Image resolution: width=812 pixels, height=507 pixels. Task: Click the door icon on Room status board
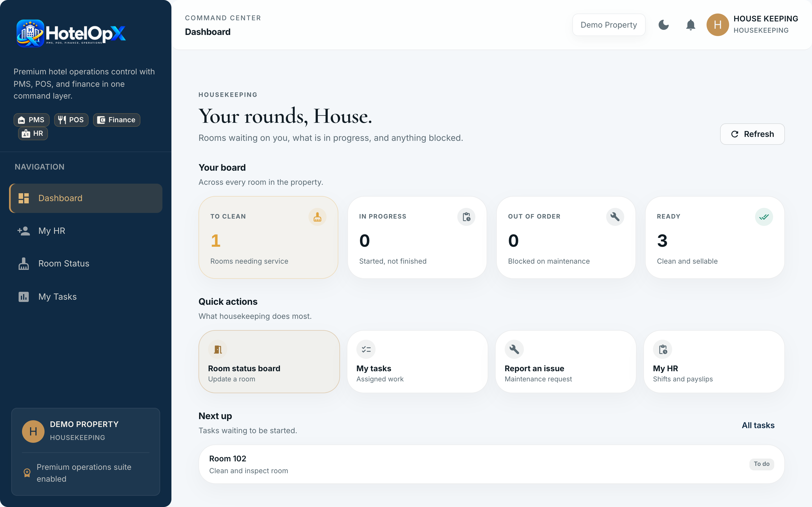217,349
